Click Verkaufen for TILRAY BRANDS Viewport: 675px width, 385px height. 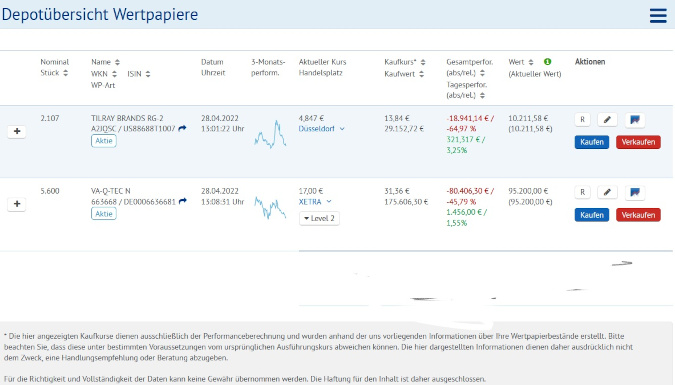pos(638,142)
